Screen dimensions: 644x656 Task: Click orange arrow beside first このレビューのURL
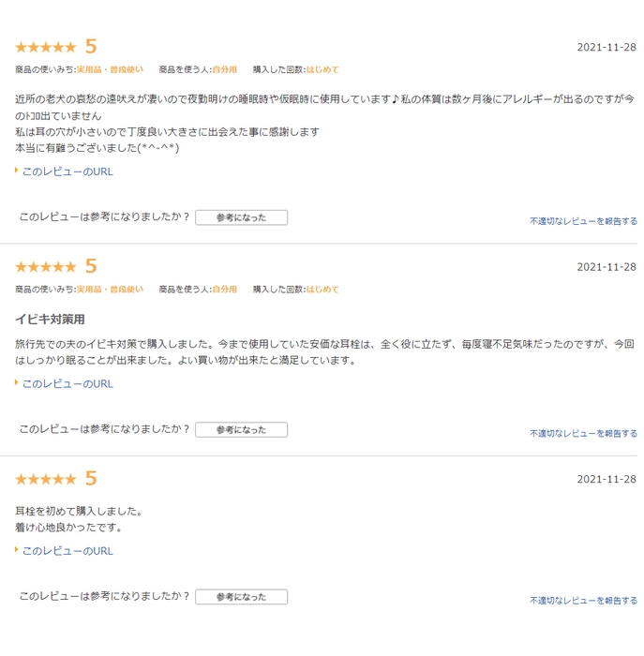click(17, 171)
